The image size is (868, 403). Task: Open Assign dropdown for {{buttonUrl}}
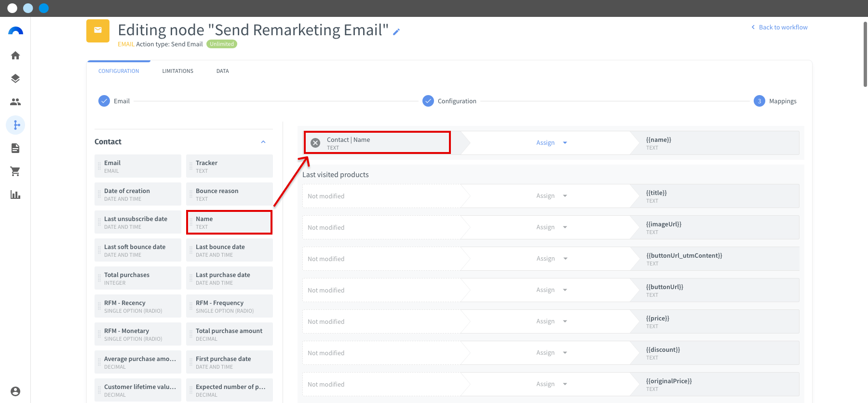[x=552, y=290]
